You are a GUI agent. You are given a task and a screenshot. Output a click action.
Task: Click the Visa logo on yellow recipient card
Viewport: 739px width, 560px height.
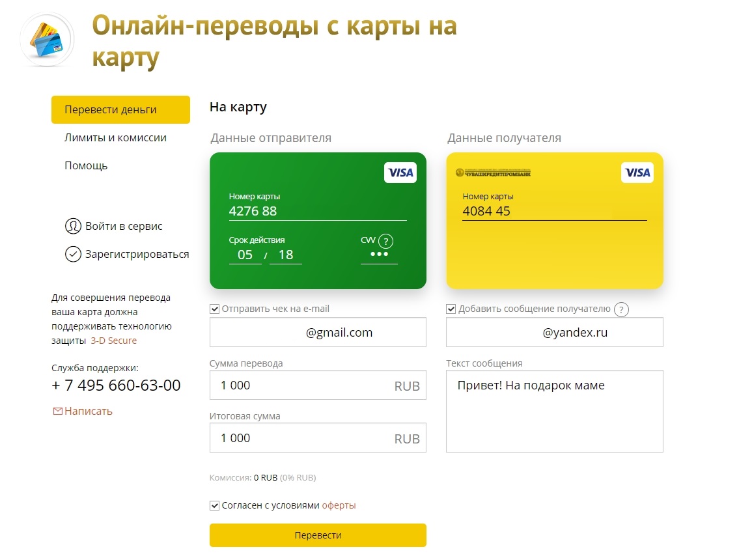[x=637, y=173]
